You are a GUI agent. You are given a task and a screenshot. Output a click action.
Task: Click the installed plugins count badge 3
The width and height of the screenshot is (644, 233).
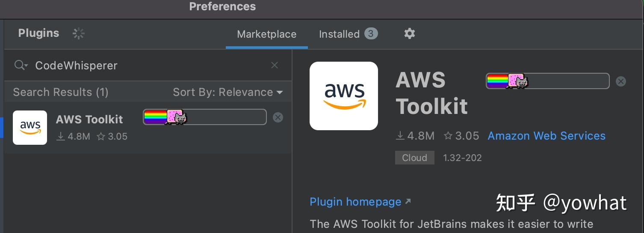pos(371,33)
